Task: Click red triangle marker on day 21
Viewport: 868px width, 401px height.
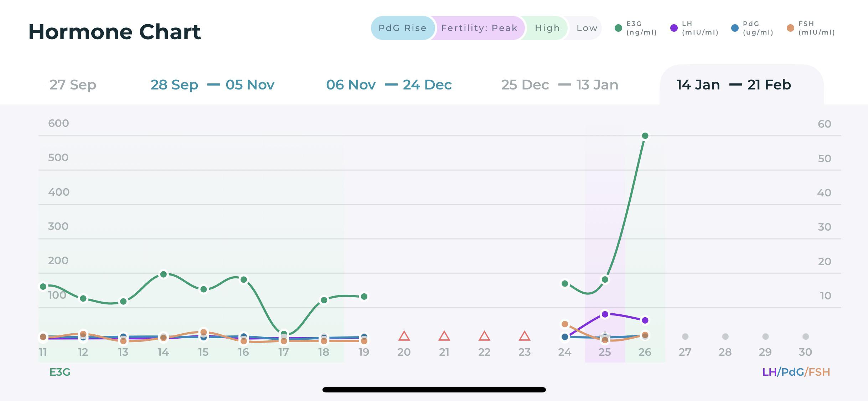Action: coord(444,336)
